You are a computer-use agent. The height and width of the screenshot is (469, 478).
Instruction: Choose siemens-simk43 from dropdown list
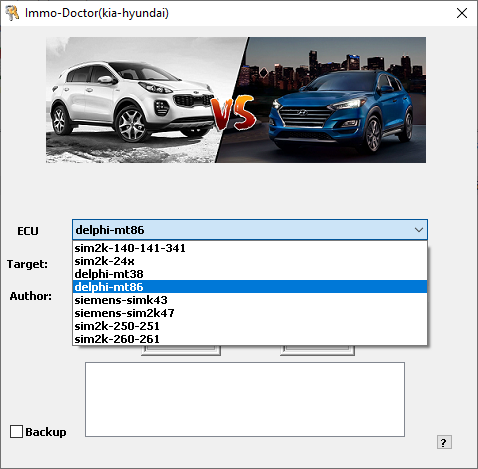pos(250,300)
